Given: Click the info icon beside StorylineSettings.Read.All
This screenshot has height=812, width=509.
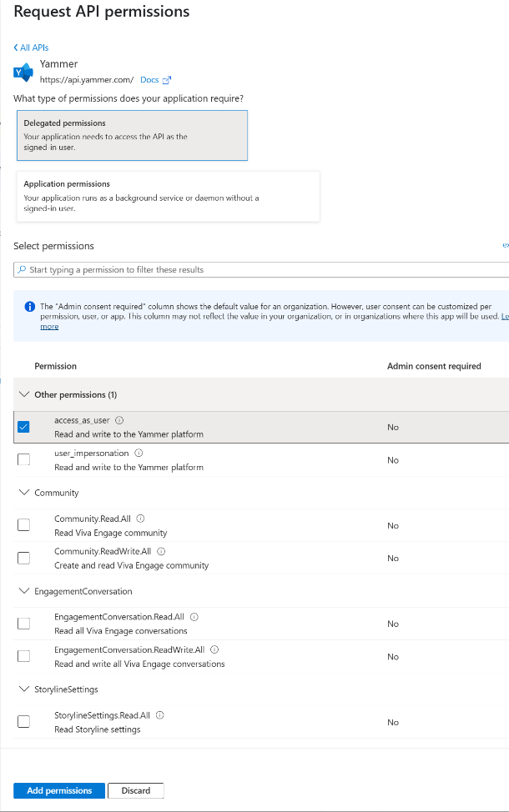Looking at the screenshot, I should (x=159, y=714).
